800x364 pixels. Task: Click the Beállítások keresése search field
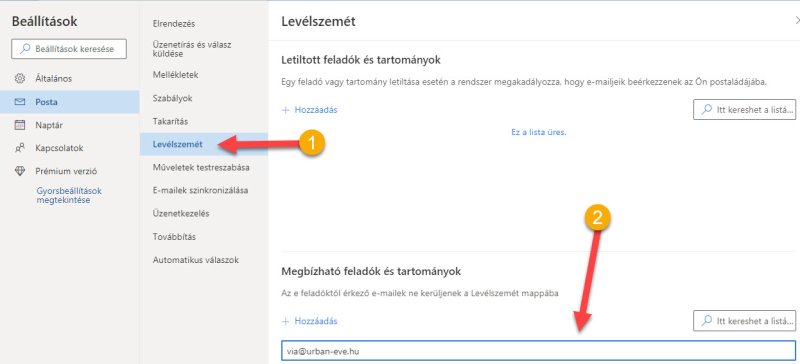pyautogui.click(x=69, y=49)
